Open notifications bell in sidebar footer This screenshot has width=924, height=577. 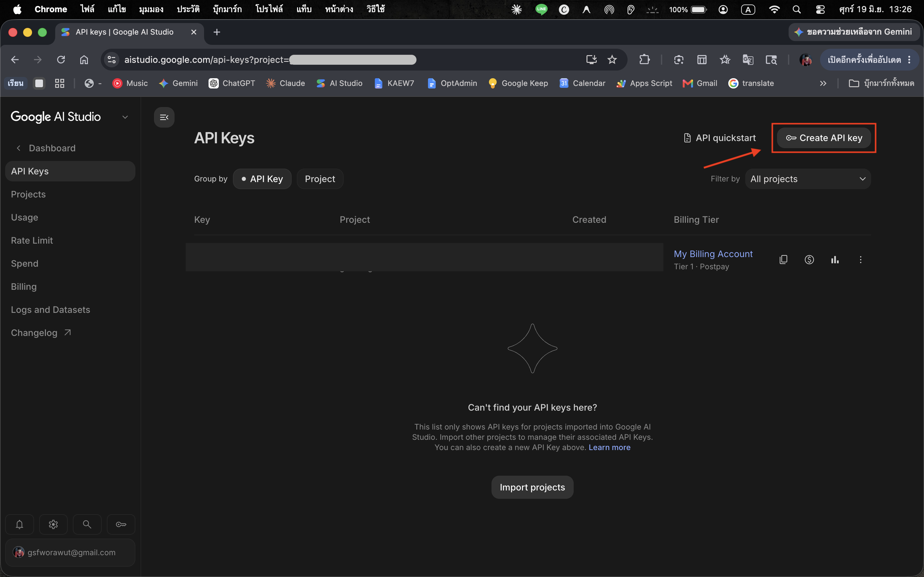(20, 524)
